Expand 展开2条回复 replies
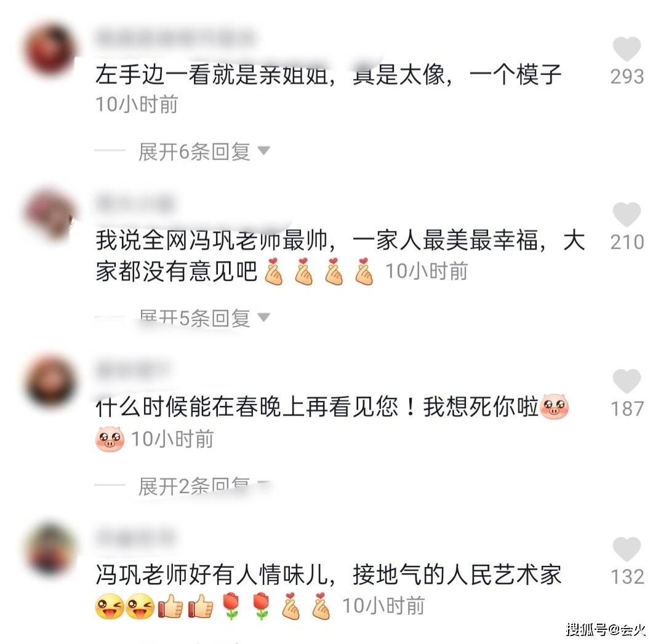This screenshot has height=644, width=661. pyautogui.click(x=204, y=486)
